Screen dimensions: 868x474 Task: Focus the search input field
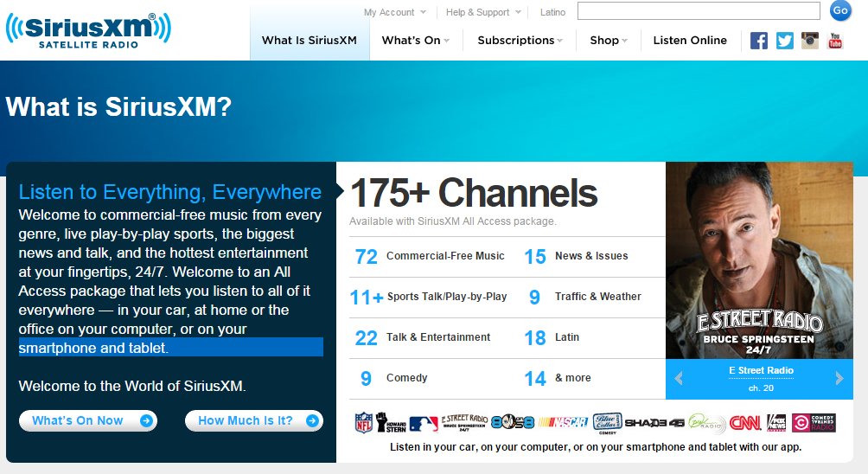click(699, 10)
